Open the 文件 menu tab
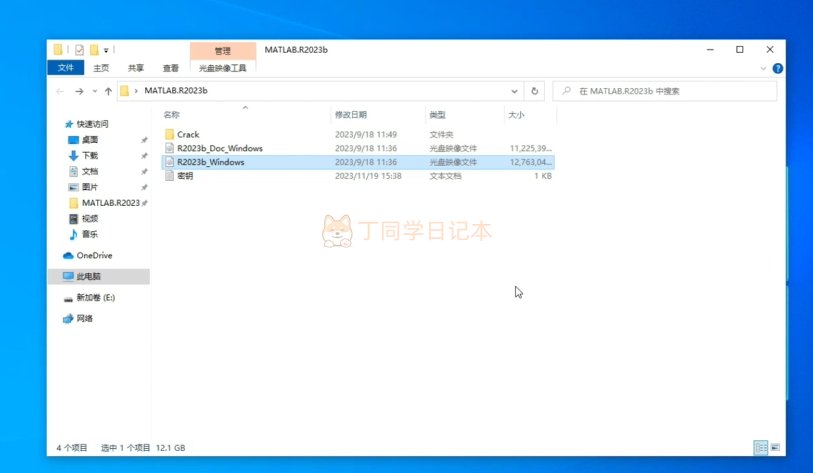 65,67
